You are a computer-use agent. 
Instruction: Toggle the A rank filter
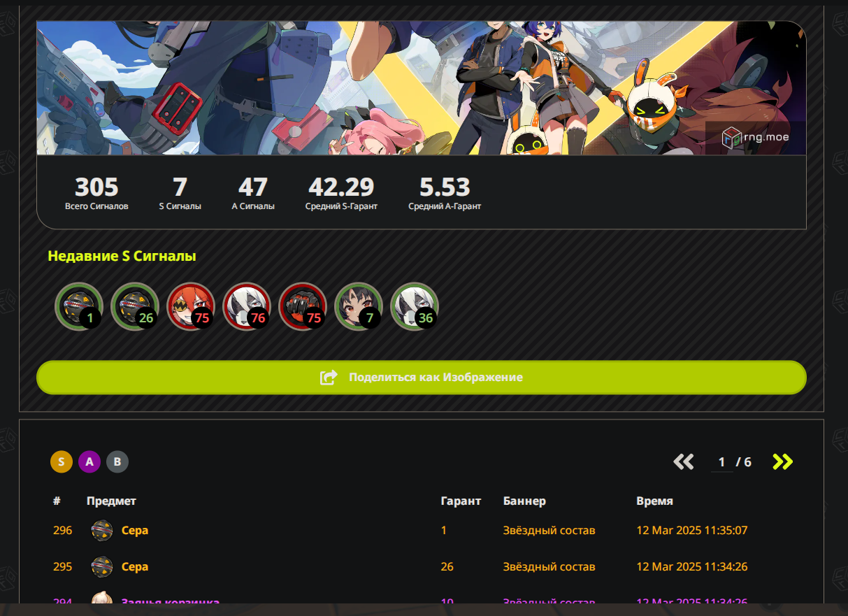click(x=89, y=461)
